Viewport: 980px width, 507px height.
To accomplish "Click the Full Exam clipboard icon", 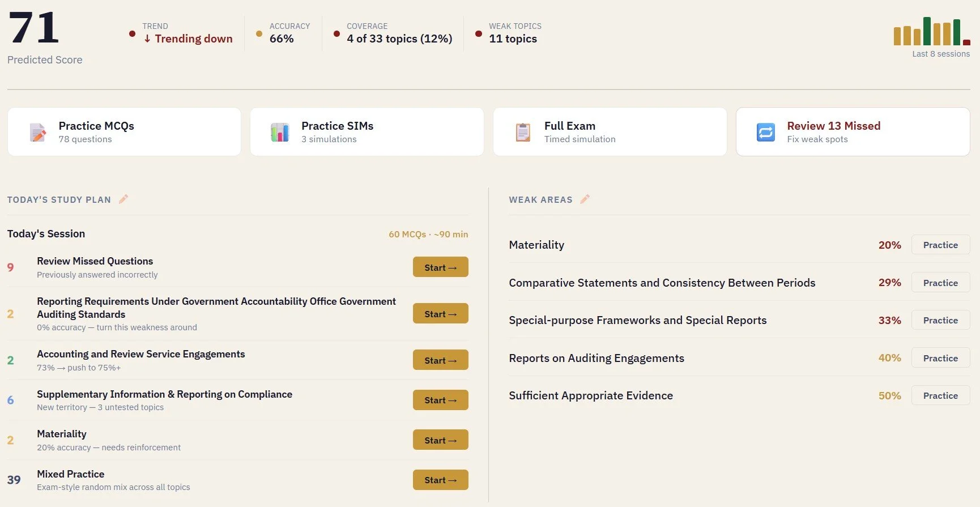I will (523, 132).
